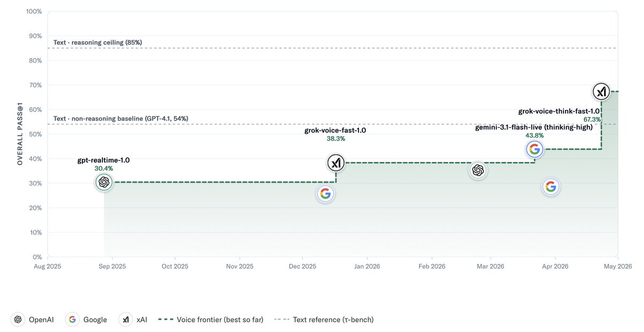This screenshot has height=332, width=644.
Task: Click the 43.8% score value
Action: click(534, 136)
